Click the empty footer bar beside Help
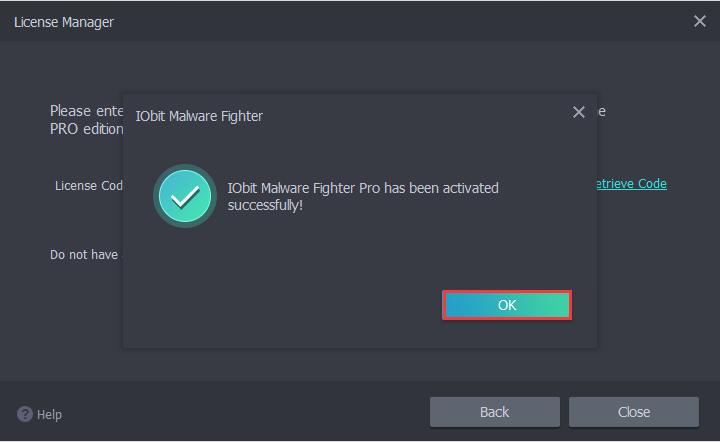The width and height of the screenshot is (720, 442). (x=243, y=412)
